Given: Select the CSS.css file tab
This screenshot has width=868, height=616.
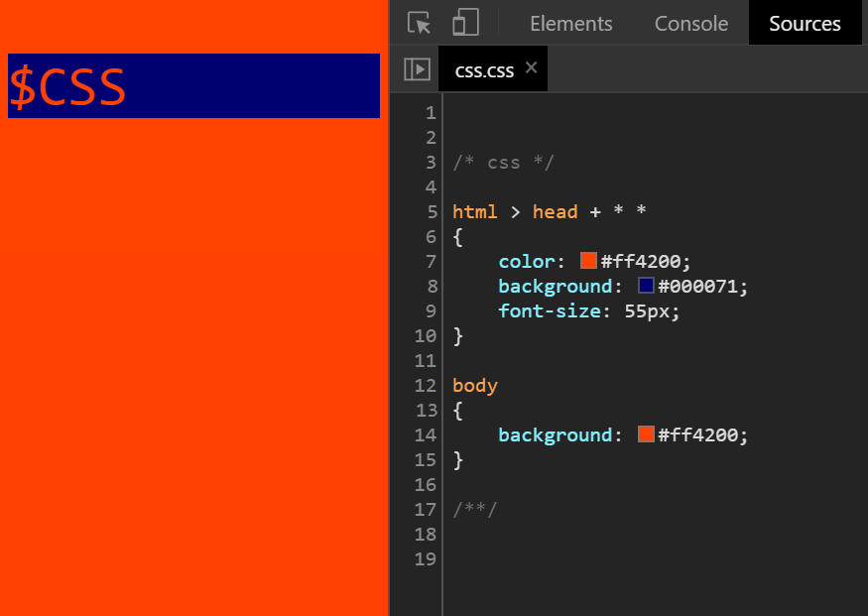Looking at the screenshot, I should 483,68.
